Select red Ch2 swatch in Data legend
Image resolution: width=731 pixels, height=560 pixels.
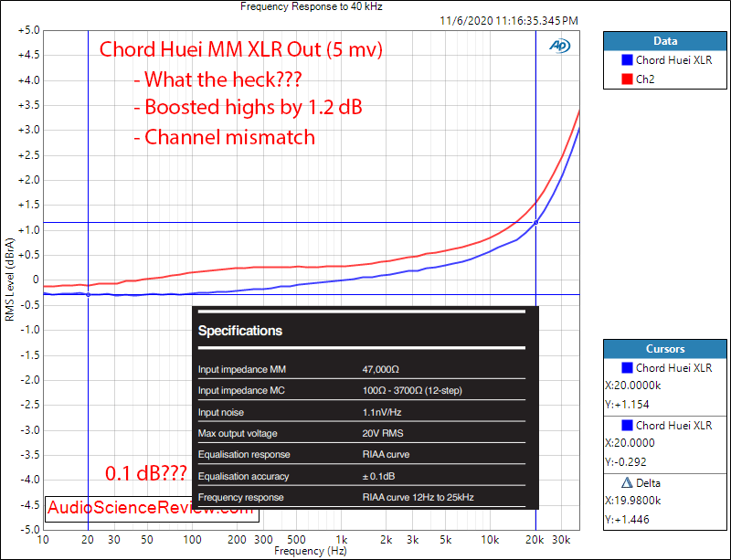pyautogui.click(x=627, y=79)
